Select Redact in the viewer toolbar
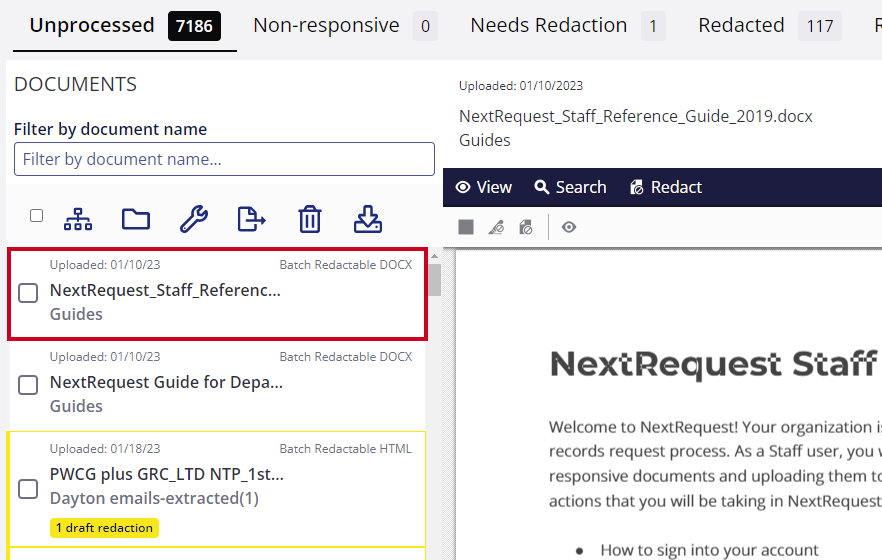The width and height of the screenshot is (882, 560). click(x=666, y=187)
